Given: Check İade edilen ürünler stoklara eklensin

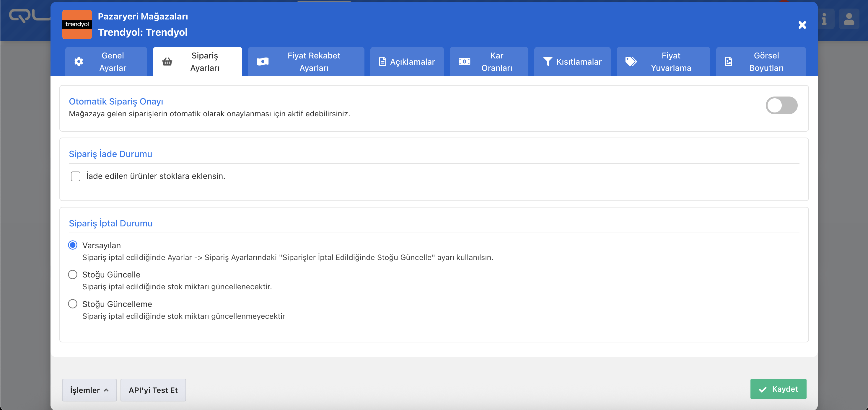Looking at the screenshot, I should click(x=76, y=176).
